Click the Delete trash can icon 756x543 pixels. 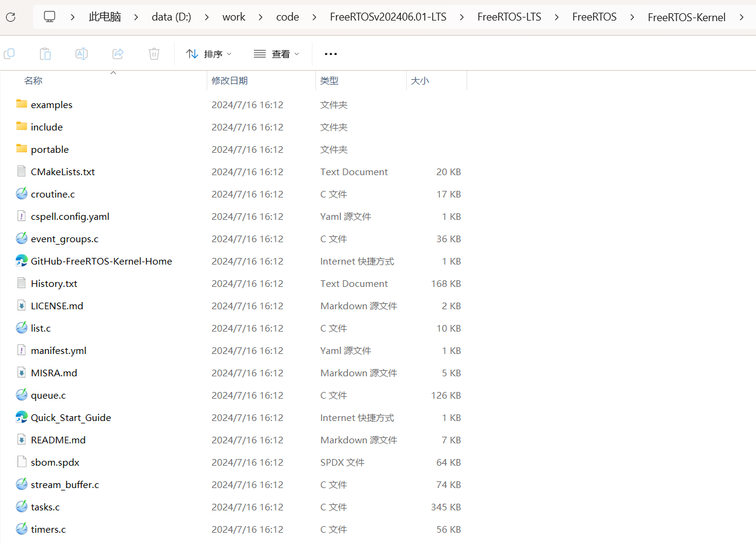point(154,54)
